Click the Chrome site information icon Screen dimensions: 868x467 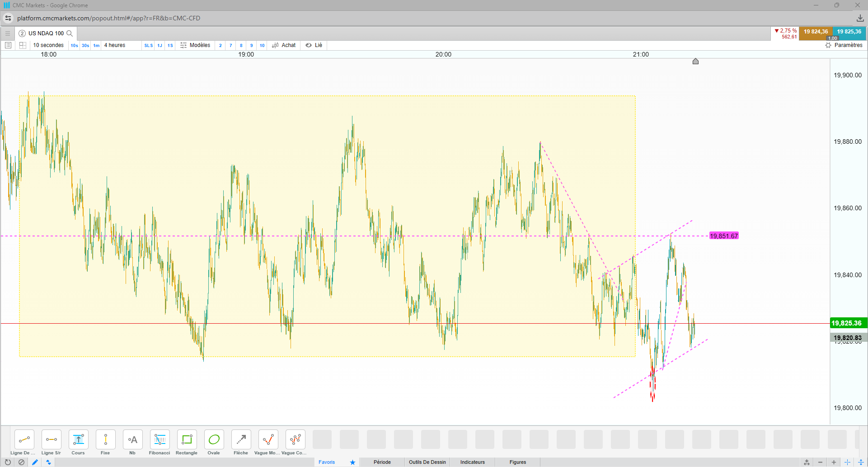(8, 18)
